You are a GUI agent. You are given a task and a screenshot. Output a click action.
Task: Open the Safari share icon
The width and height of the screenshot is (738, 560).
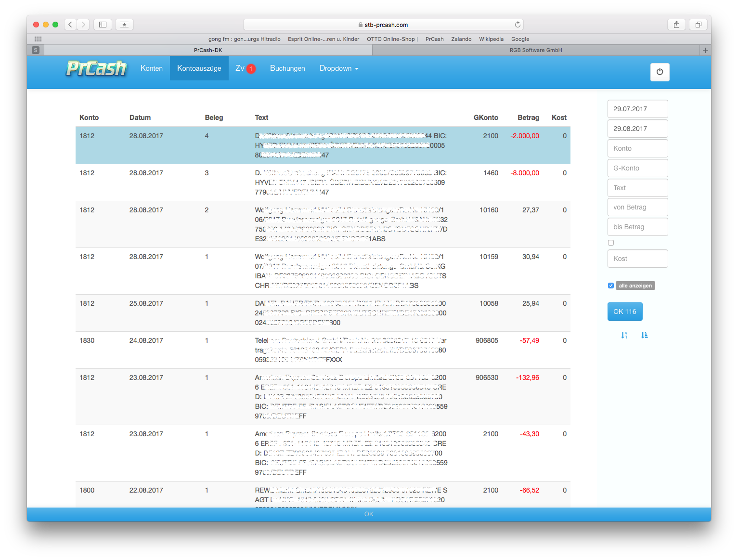[x=676, y=25]
